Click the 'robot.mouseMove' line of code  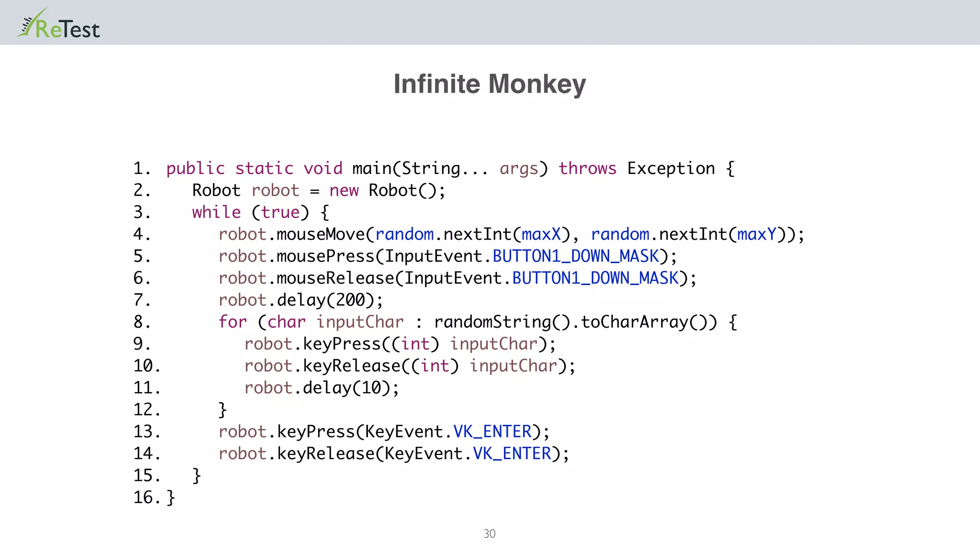point(512,234)
